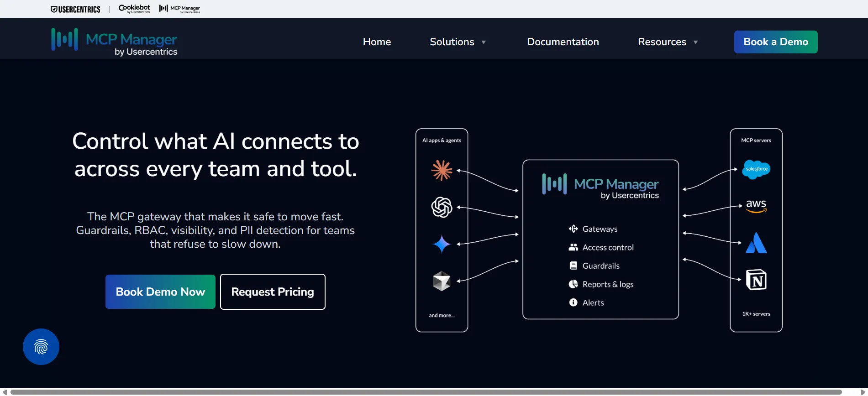868x396 pixels.
Task: Click the "Guardrails" label in diagram
Action: [x=601, y=266]
